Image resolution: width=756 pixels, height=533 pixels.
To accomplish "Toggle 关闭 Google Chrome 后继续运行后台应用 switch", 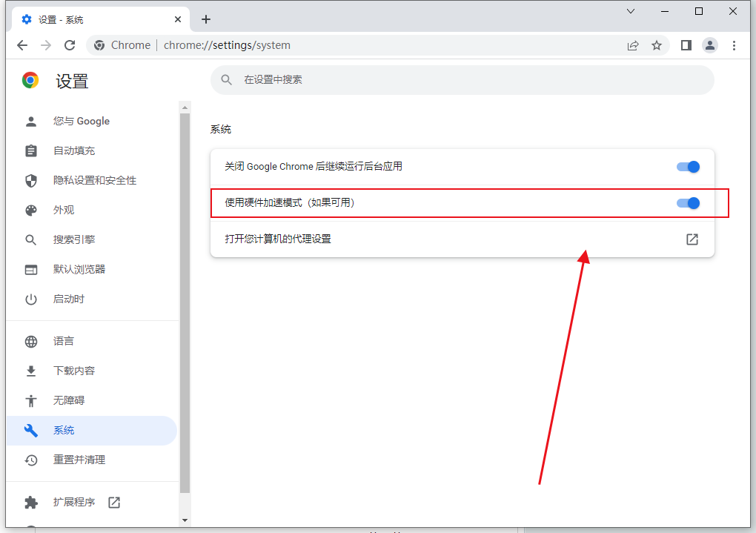I will pos(688,167).
